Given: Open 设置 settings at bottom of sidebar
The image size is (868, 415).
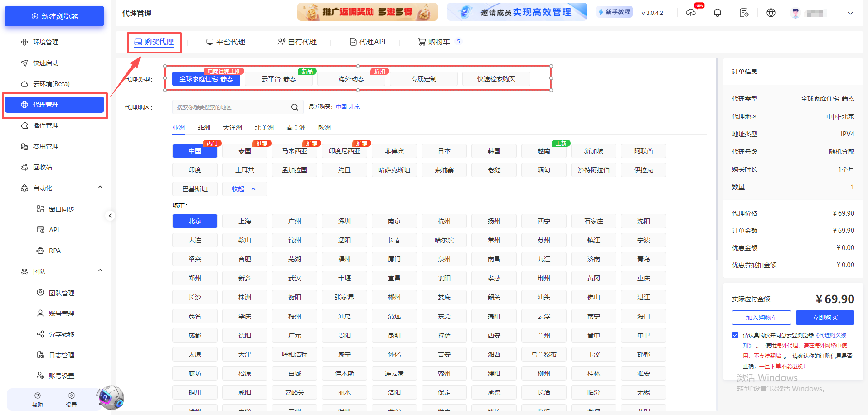Looking at the screenshot, I should (71, 399).
